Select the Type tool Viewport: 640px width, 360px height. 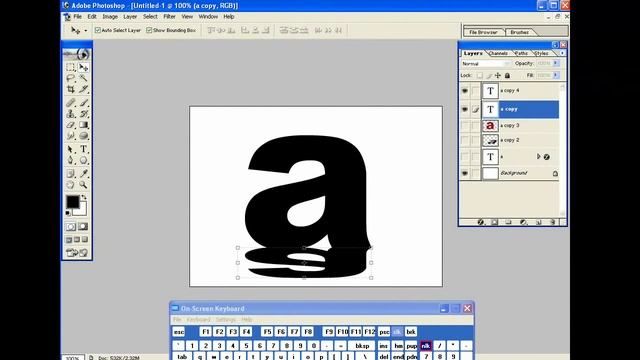click(x=83, y=149)
